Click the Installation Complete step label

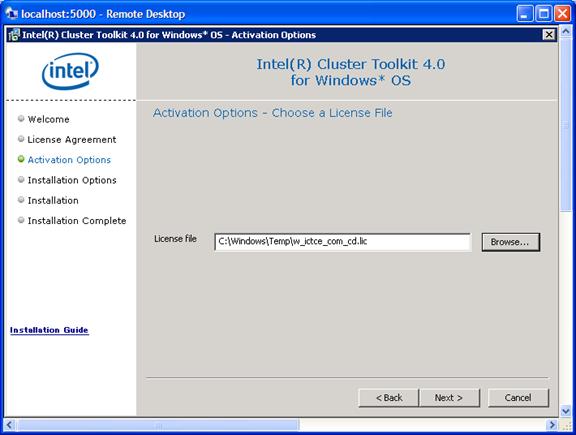[x=77, y=220]
